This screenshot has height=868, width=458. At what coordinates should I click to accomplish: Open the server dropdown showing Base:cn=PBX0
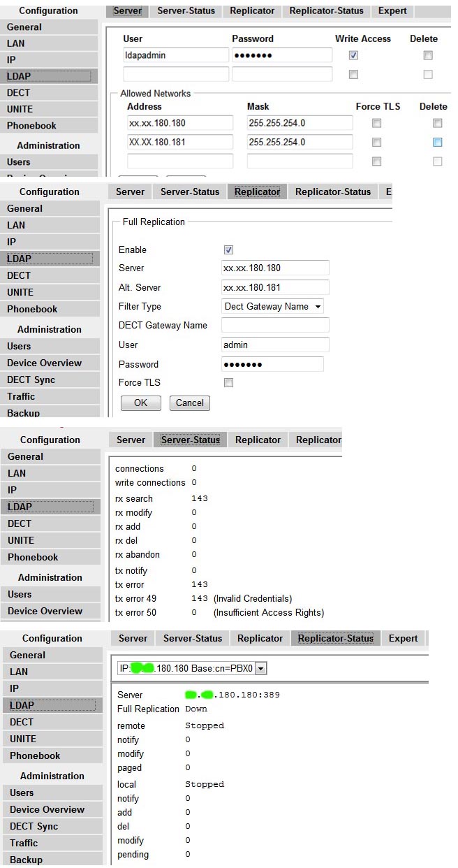point(192,669)
